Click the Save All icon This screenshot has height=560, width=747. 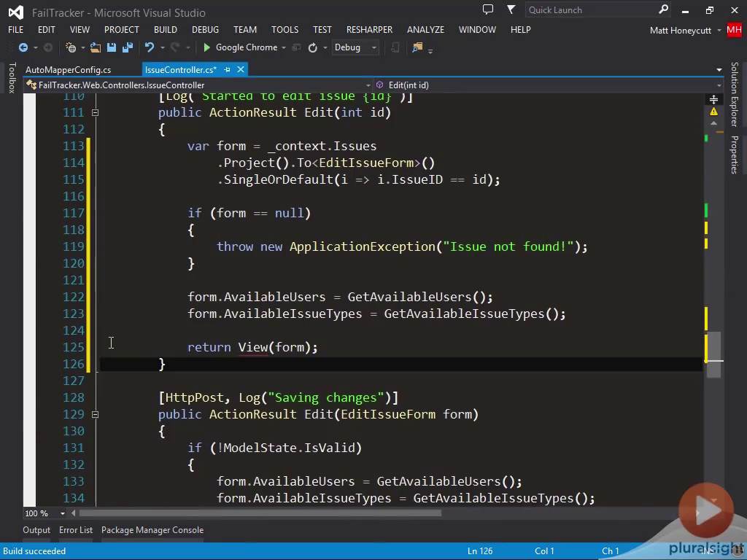pyautogui.click(x=127, y=47)
